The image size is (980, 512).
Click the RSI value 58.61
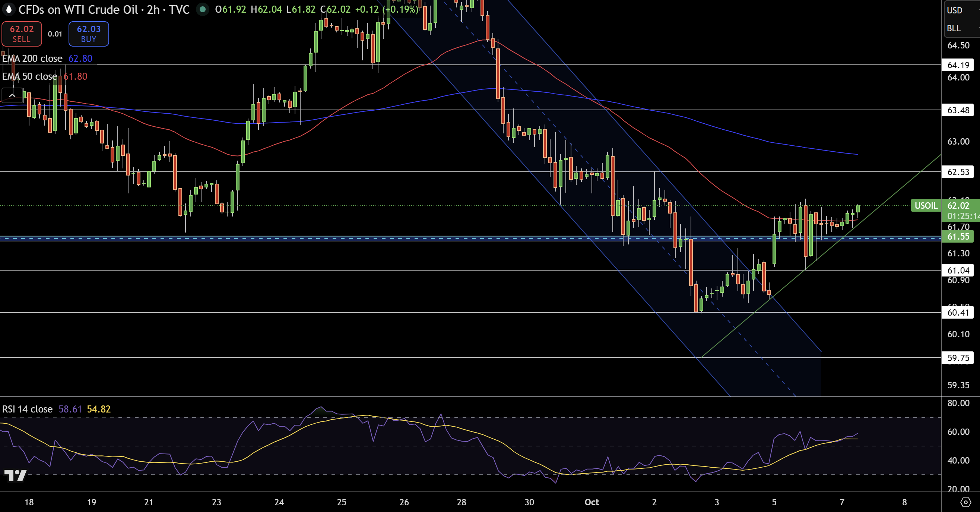(70, 409)
